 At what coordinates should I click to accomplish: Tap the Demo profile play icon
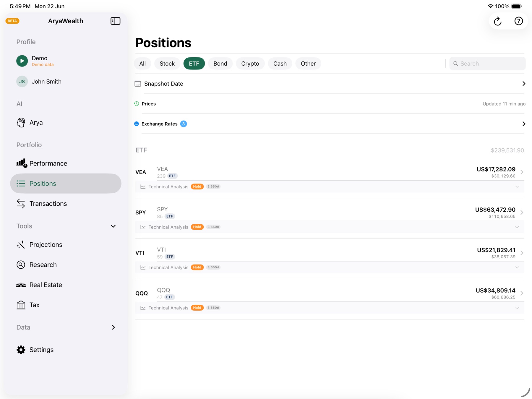point(22,61)
